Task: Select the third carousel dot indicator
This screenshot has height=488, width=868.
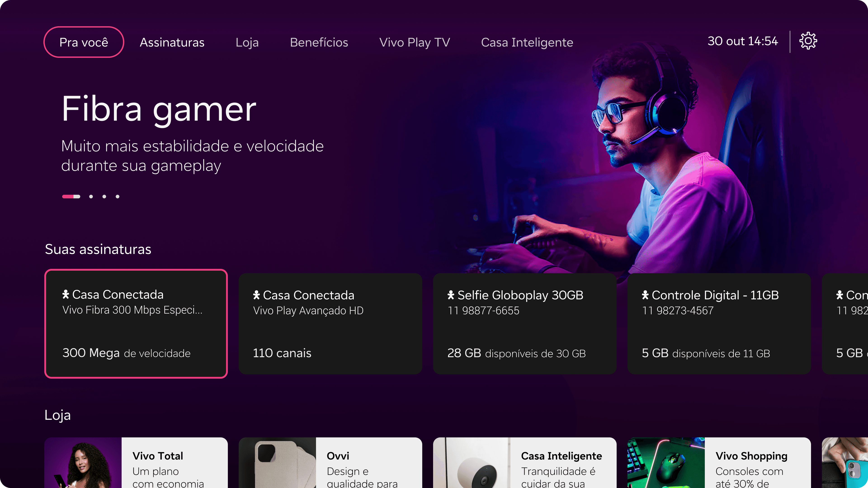Action: pos(104,196)
